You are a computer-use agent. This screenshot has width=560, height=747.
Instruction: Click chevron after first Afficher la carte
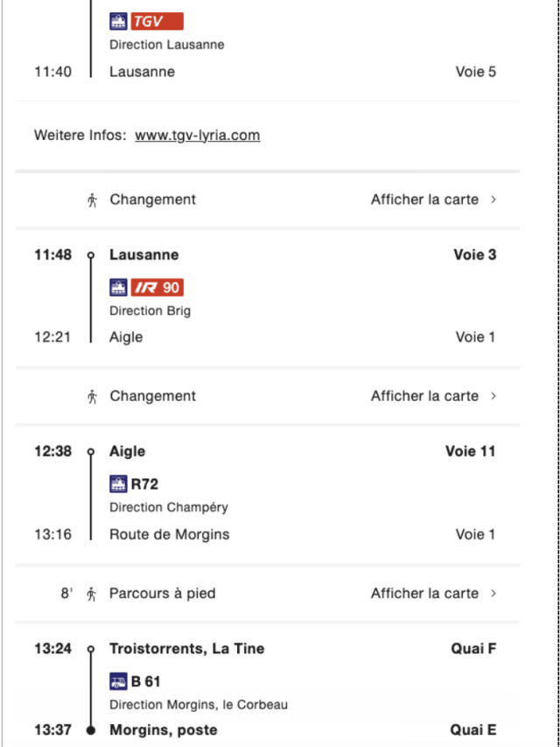tap(493, 200)
